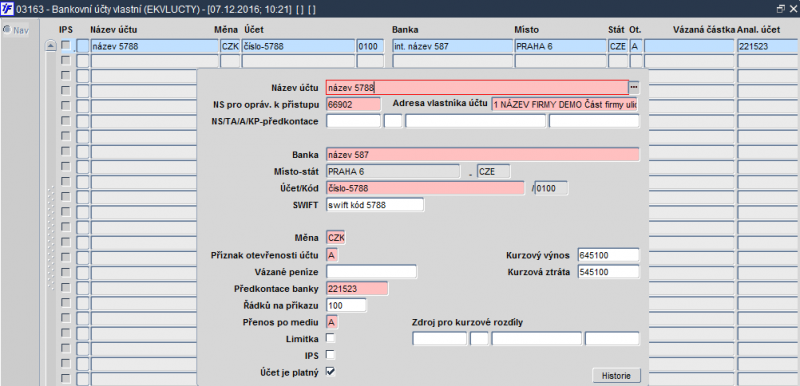Image resolution: width=800 pixels, height=386 pixels.
Task: Select the Název účtu column header
Action: [114, 30]
